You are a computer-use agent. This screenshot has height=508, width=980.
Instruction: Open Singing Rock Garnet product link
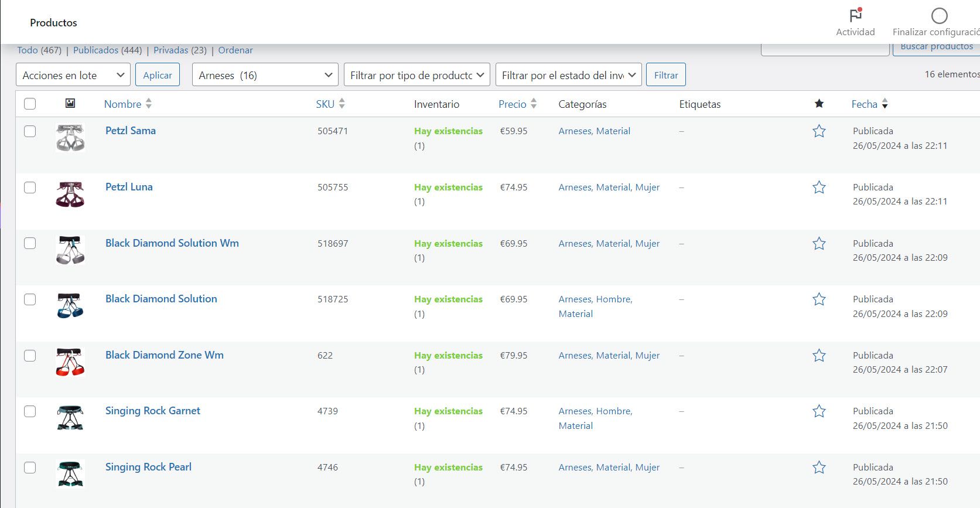(153, 411)
